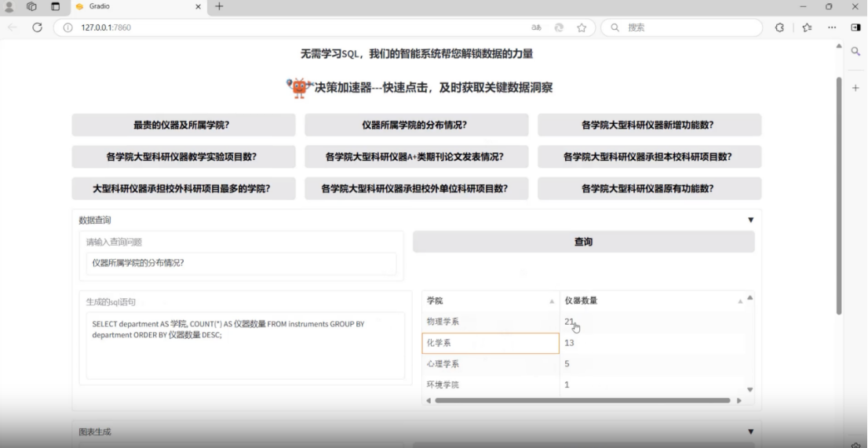
Task: Click 各学院大型科研仪器原有功能数? button
Action: [649, 188]
